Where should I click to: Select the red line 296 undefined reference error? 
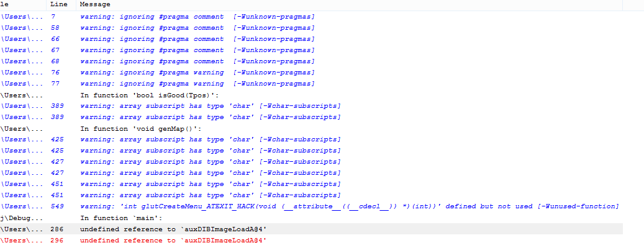311,239
